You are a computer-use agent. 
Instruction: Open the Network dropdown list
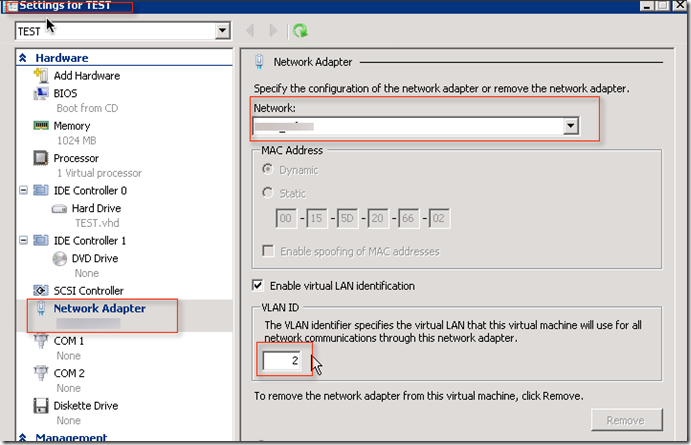point(571,126)
